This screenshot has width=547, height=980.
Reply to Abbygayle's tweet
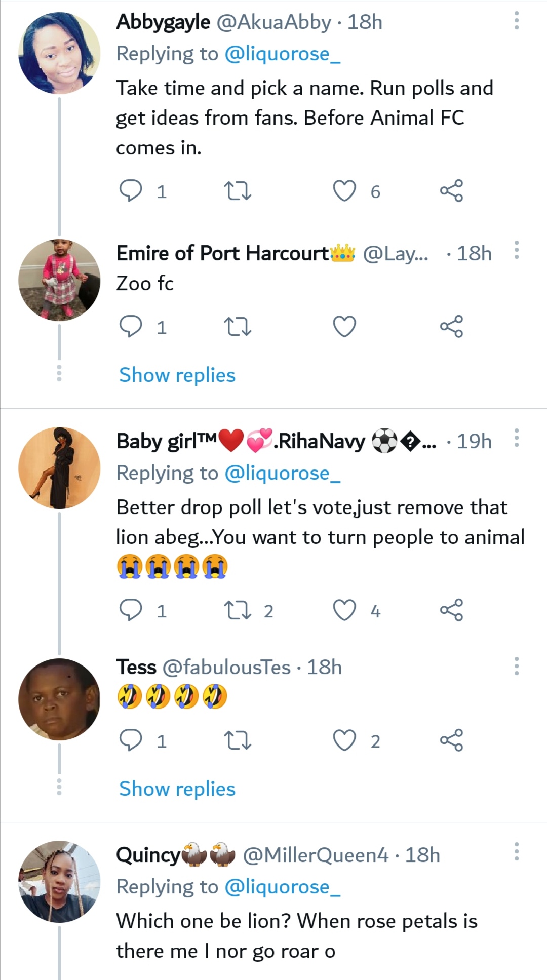point(130,191)
